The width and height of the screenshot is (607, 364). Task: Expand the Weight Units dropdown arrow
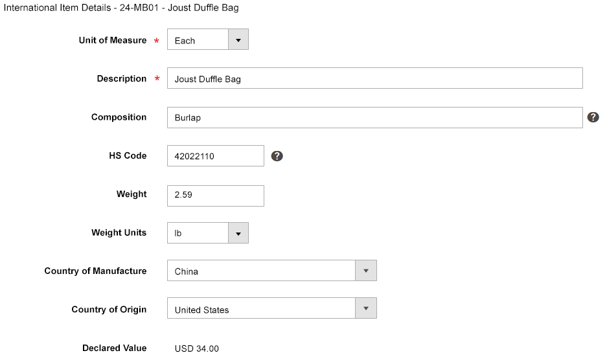(x=238, y=233)
